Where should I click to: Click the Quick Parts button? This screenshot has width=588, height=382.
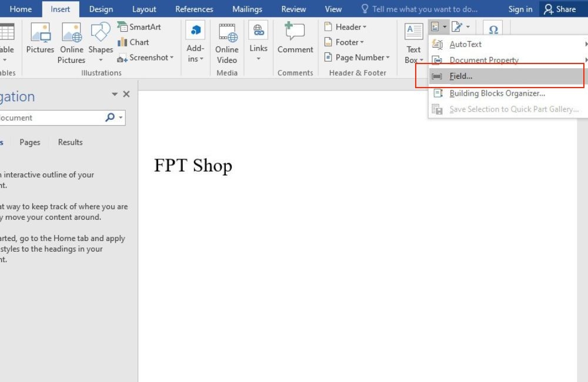pyautogui.click(x=439, y=27)
